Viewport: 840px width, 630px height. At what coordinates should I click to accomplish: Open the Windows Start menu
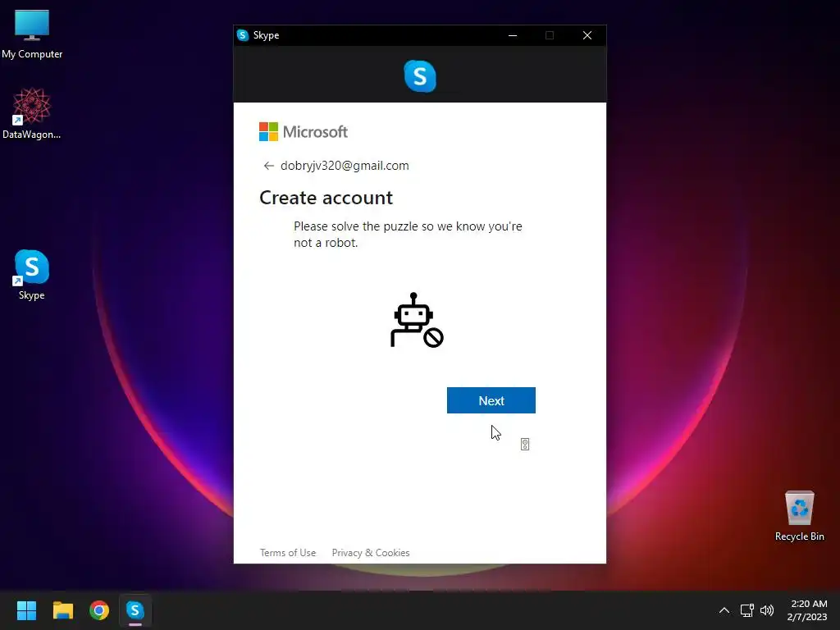26,610
